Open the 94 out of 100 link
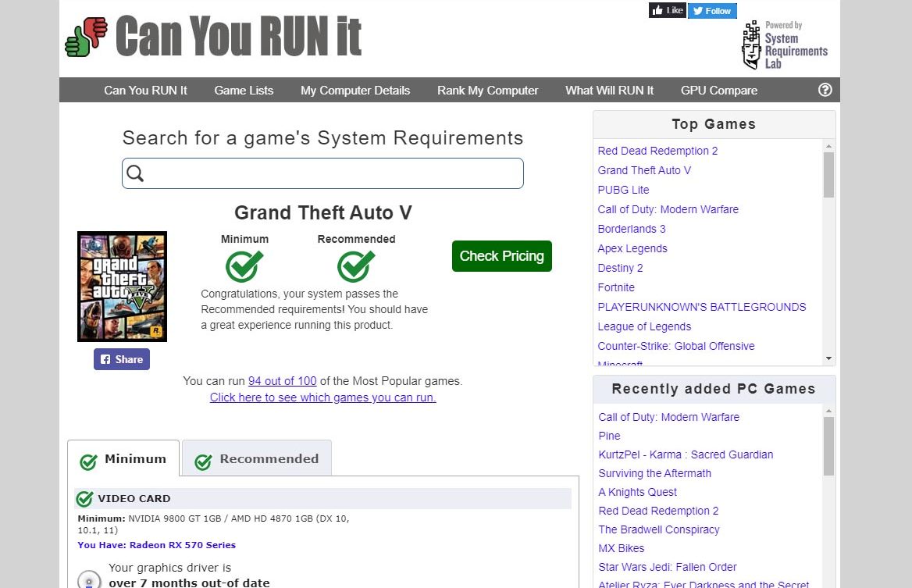This screenshot has width=912, height=588. click(x=283, y=381)
